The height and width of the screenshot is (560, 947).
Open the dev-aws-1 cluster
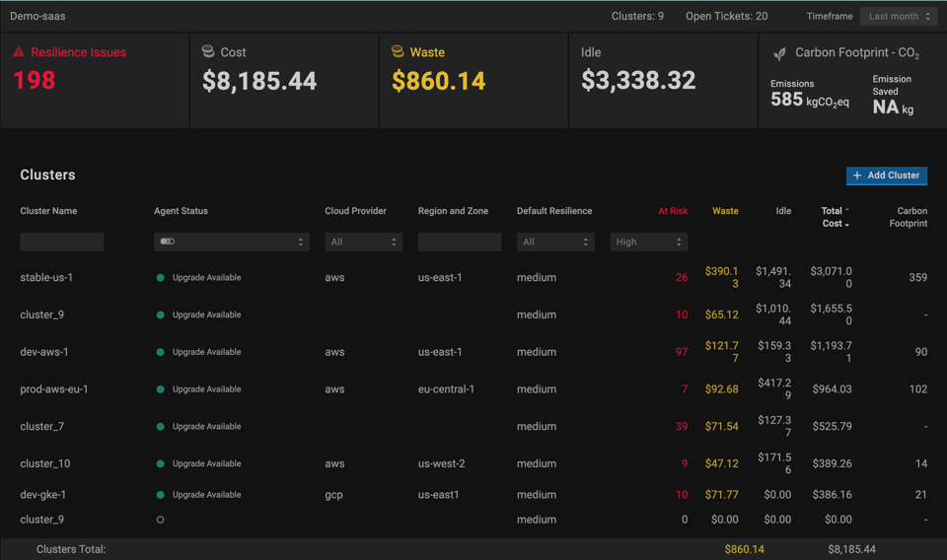[44, 352]
